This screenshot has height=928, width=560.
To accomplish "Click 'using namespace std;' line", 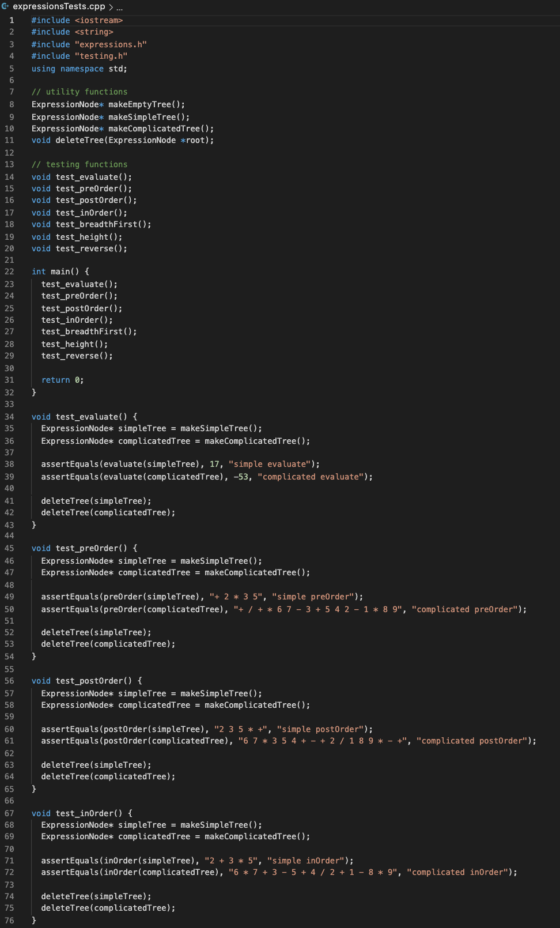I will [80, 69].
